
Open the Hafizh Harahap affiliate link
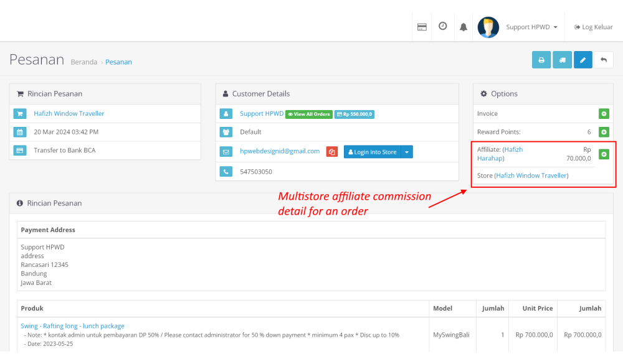coord(500,154)
